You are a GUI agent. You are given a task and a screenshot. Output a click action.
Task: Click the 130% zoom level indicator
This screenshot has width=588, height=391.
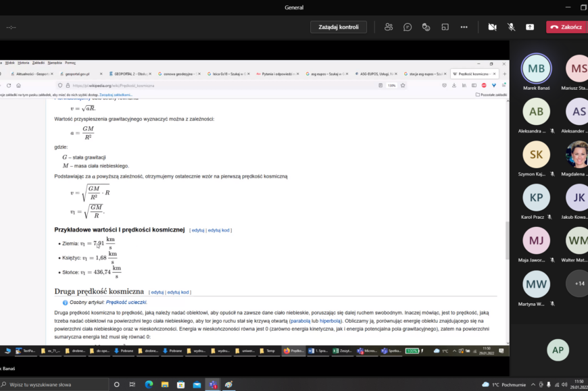(391, 85)
